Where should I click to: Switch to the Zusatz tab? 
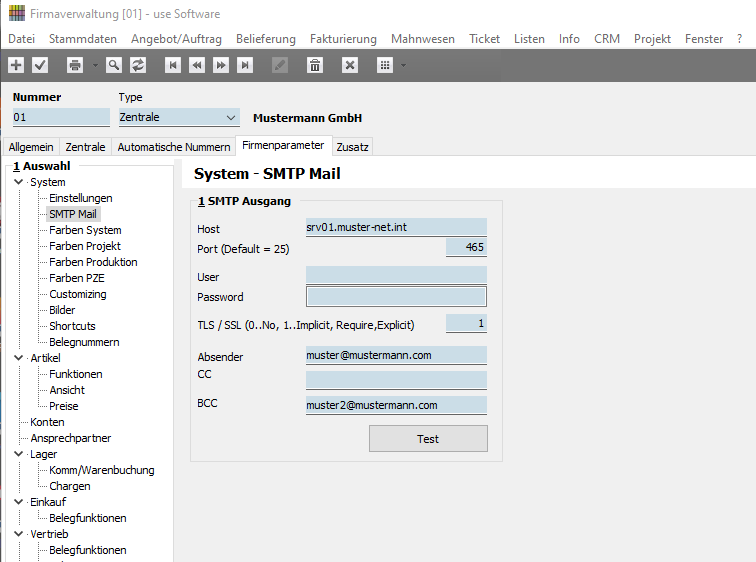point(352,147)
